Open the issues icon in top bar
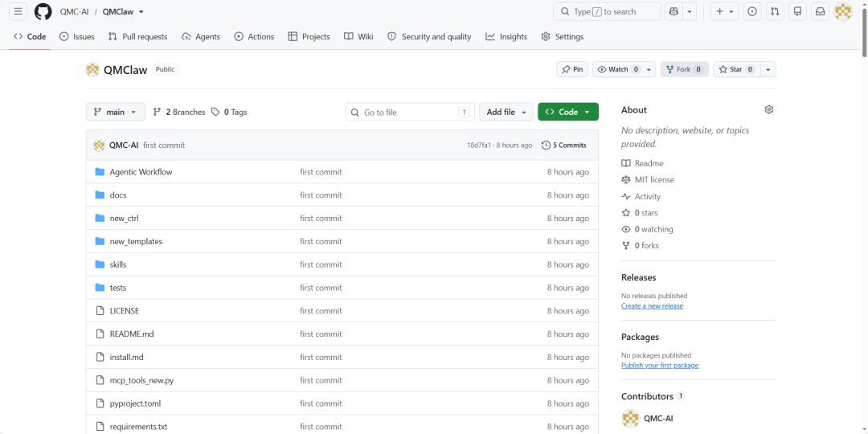This screenshot has height=434, width=868. pos(751,11)
